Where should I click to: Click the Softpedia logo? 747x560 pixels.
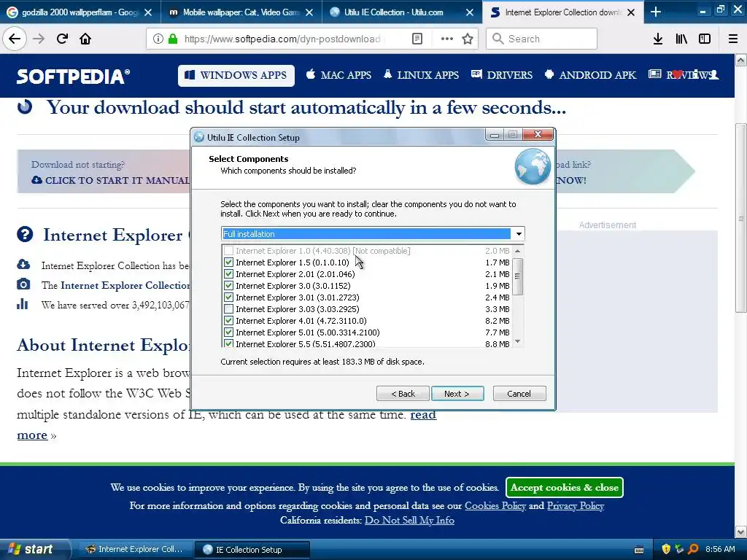point(73,76)
